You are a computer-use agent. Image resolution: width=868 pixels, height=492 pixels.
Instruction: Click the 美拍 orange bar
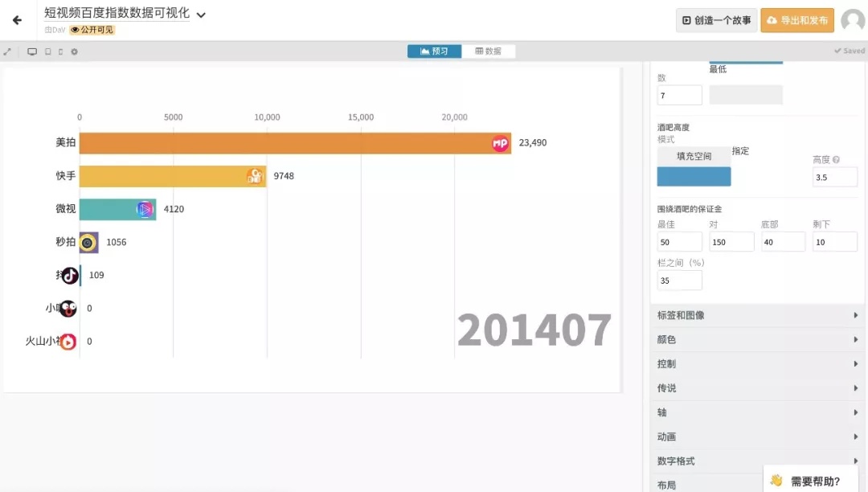295,143
